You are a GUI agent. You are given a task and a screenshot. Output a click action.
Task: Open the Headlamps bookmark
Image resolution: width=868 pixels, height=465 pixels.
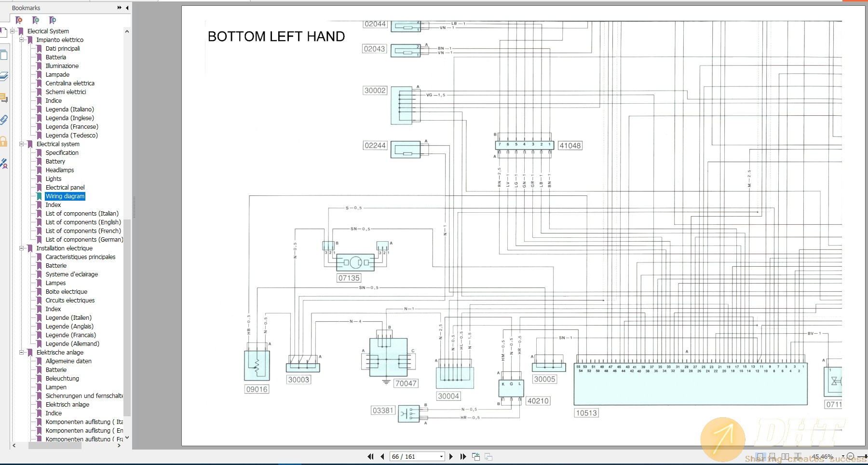click(60, 170)
